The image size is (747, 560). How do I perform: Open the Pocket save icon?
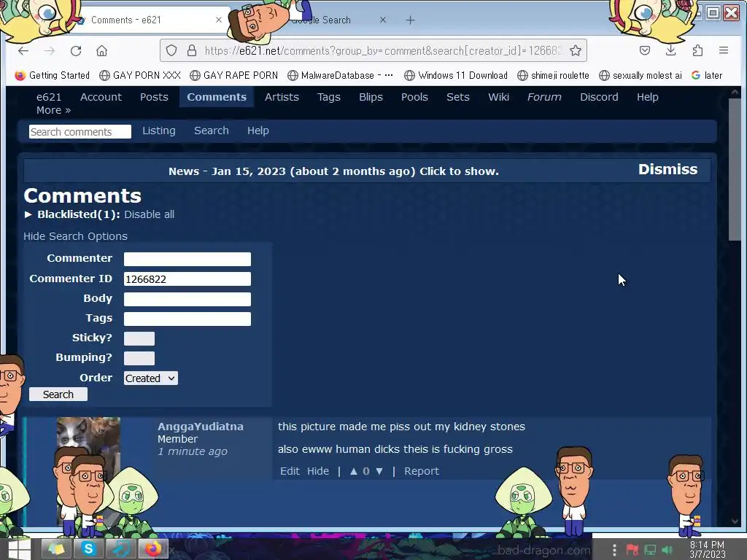(x=645, y=50)
